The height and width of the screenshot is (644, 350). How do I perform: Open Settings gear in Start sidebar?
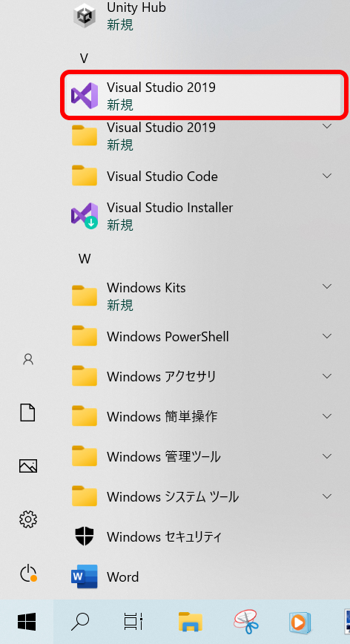pyautogui.click(x=28, y=519)
